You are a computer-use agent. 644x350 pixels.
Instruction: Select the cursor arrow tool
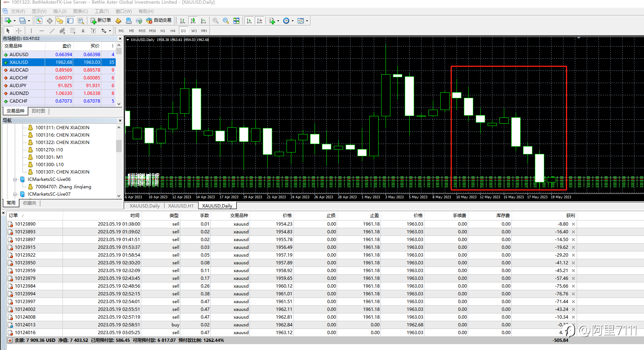8,31
